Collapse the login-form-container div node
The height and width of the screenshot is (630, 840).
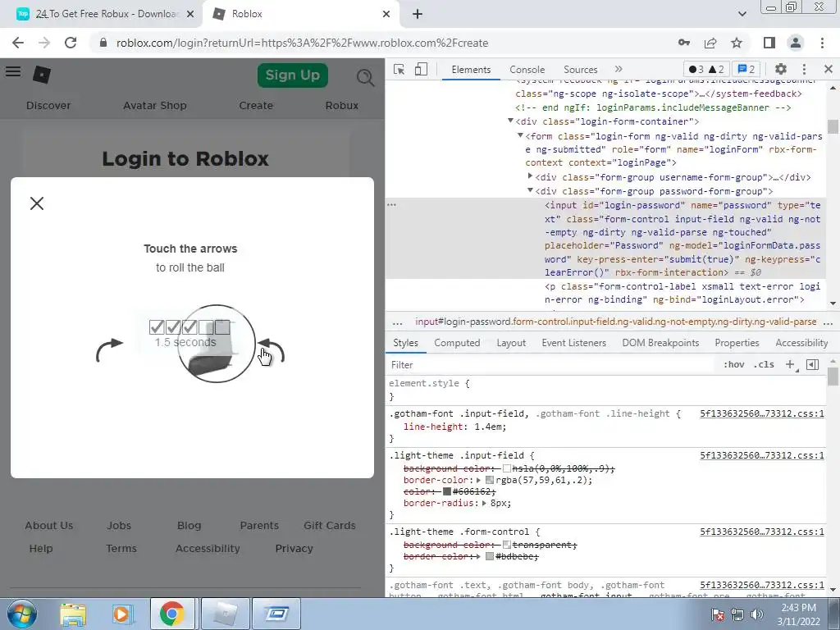tap(510, 121)
